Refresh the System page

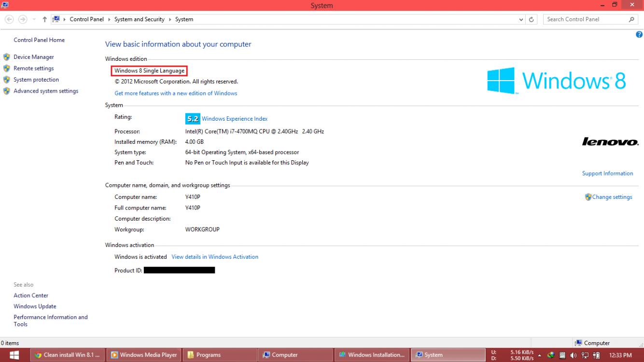[532, 19]
